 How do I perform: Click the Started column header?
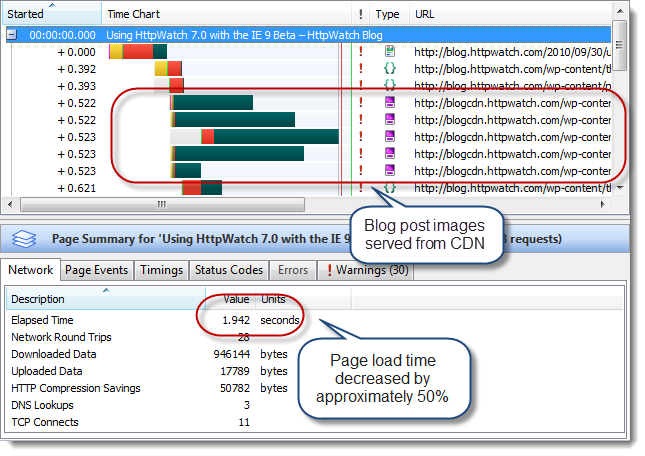[51, 14]
